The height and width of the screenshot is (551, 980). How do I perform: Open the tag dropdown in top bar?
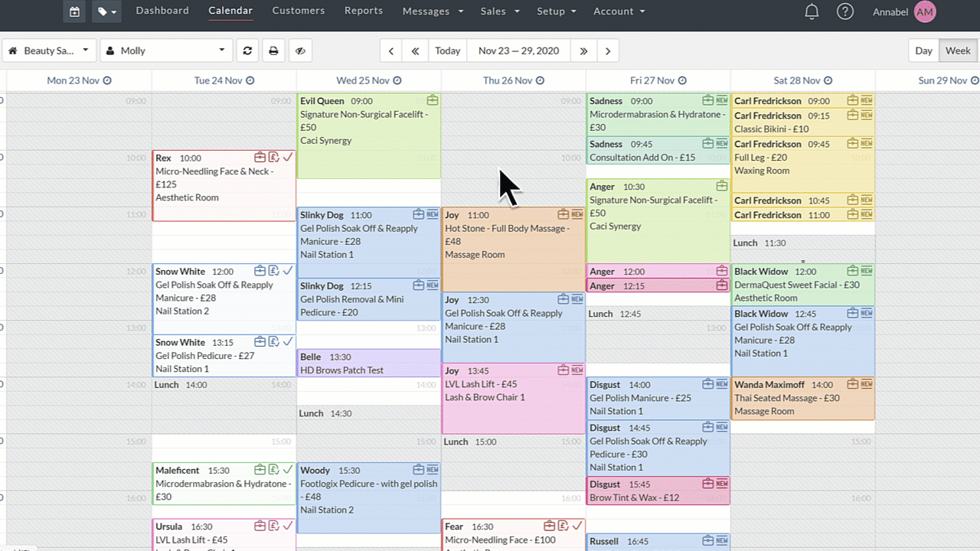106,11
